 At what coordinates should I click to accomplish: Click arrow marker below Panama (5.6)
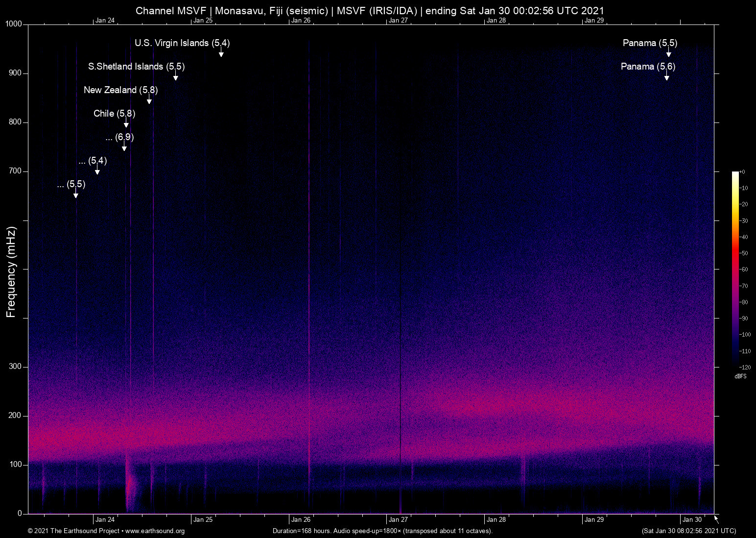click(667, 76)
